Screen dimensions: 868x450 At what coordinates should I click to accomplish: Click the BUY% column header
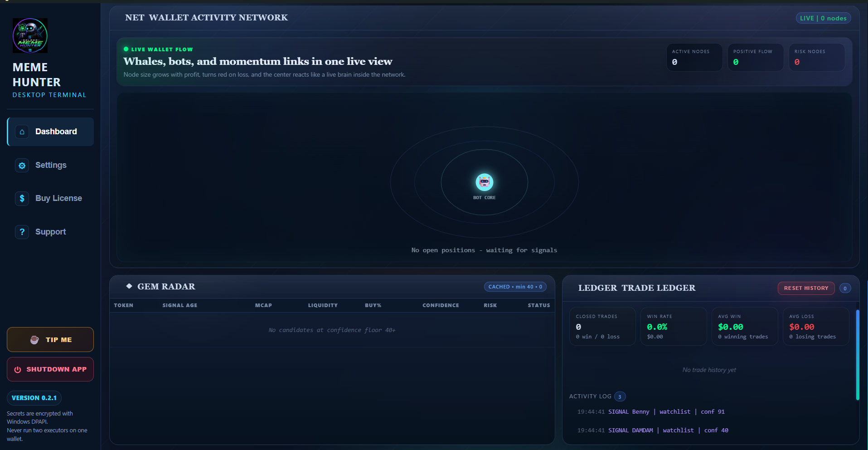[373, 305]
